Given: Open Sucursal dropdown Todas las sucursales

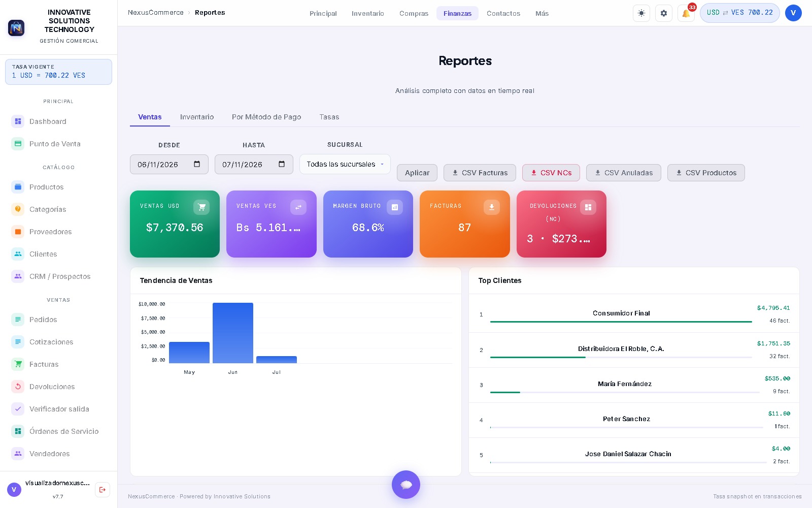Looking at the screenshot, I should (x=345, y=164).
